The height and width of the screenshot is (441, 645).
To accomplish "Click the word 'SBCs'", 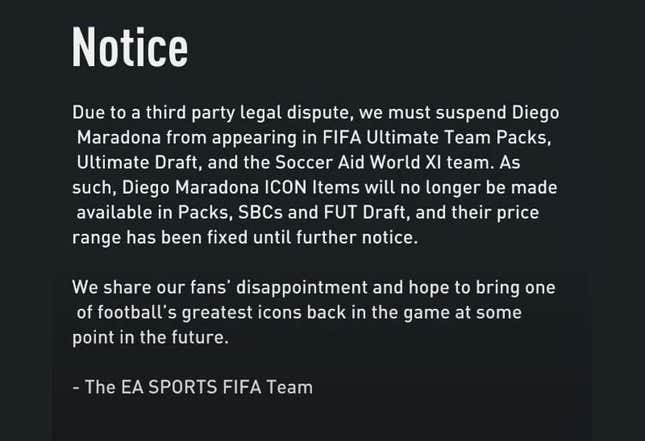I will [260, 213].
